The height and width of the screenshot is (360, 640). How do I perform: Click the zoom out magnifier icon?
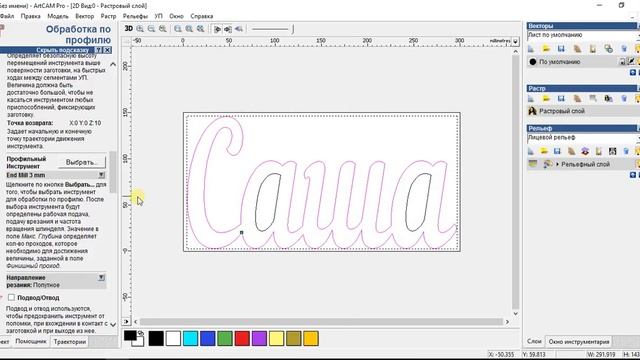[151, 29]
